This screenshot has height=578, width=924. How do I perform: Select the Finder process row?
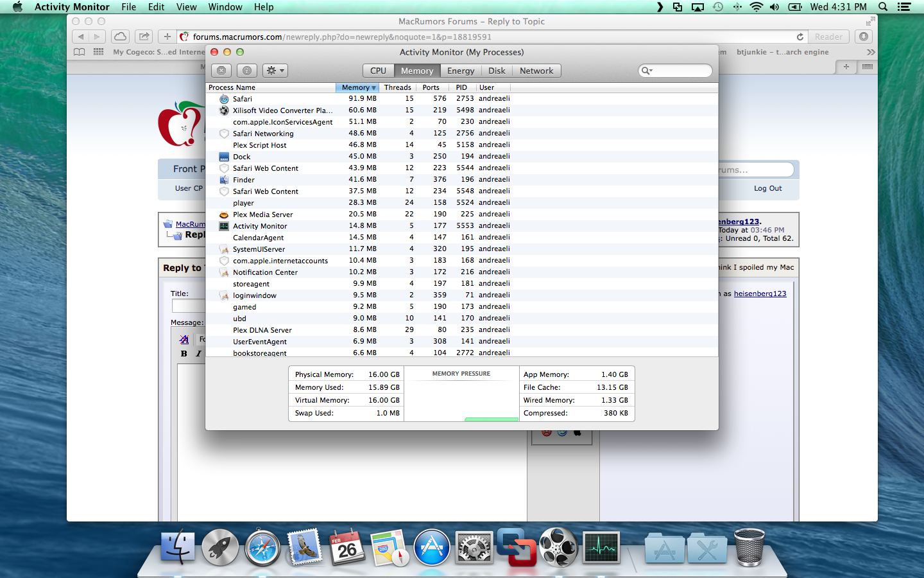click(x=462, y=180)
